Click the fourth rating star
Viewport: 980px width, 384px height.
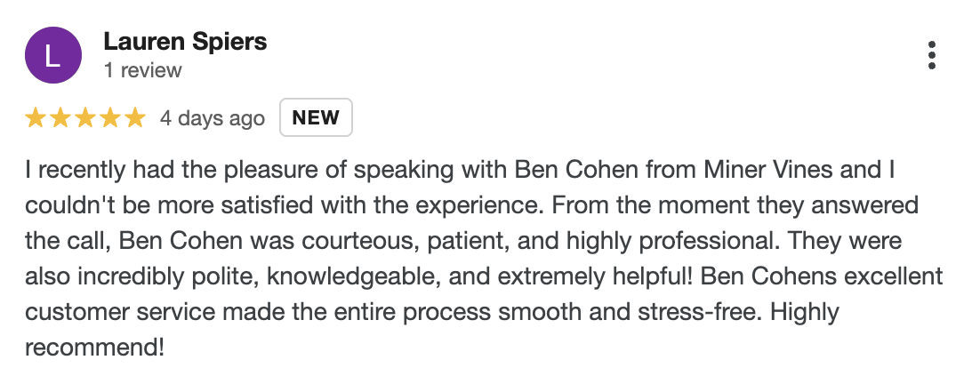(110, 118)
